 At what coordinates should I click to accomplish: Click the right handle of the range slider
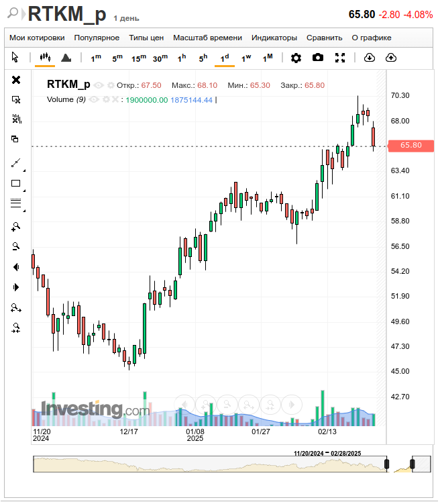[x=412, y=464]
